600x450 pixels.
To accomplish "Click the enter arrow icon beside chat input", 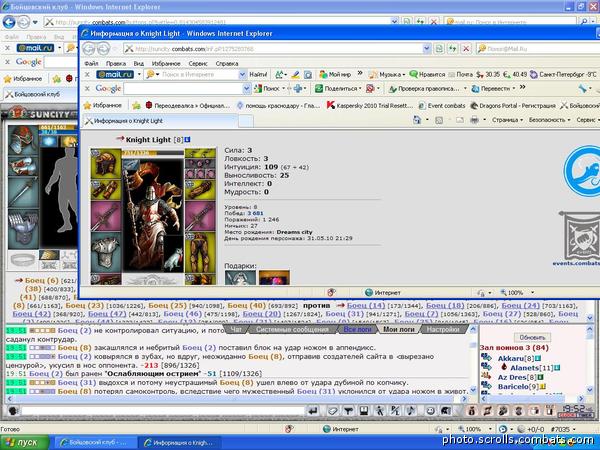I will [x=313, y=411].
